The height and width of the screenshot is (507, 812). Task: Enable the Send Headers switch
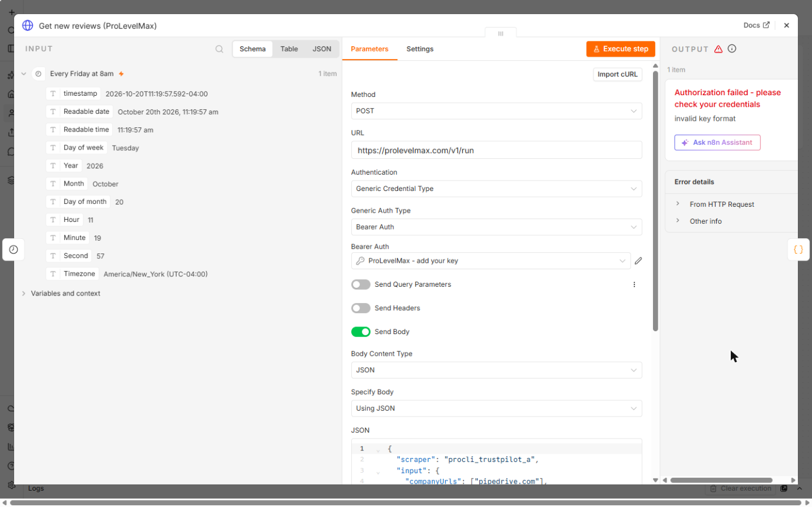click(361, 308)
